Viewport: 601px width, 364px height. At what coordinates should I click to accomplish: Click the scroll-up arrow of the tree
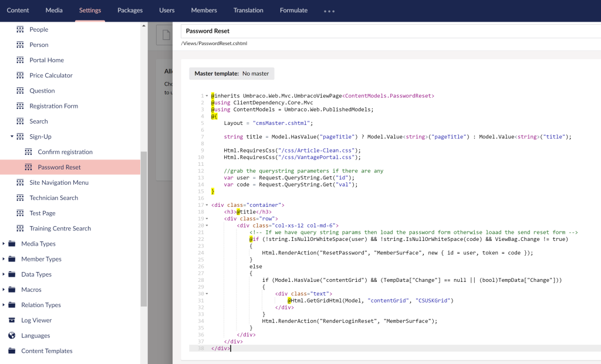pyautogui.click(x=144, y=26)
